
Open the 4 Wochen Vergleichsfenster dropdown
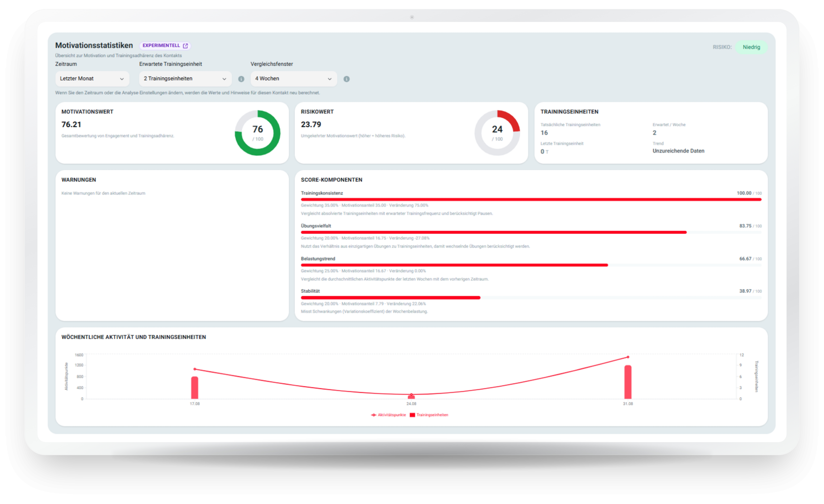tap(294, 79)
